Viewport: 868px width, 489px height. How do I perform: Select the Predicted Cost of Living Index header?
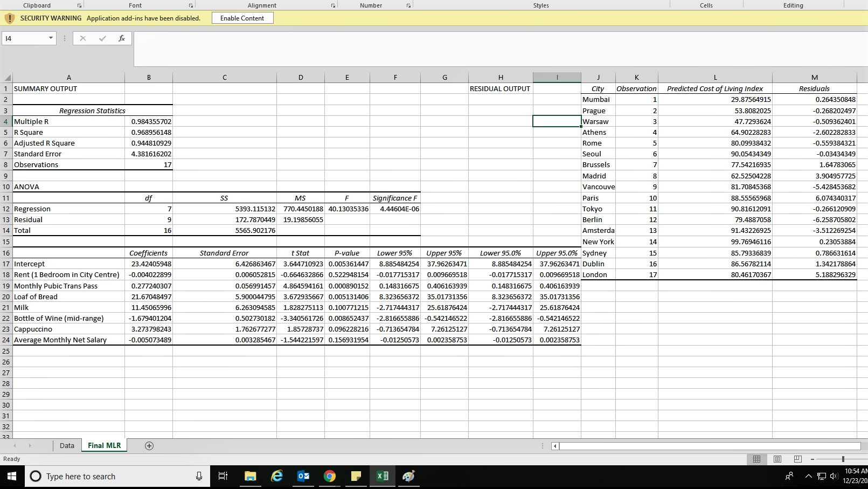click(x=715, y=88)
